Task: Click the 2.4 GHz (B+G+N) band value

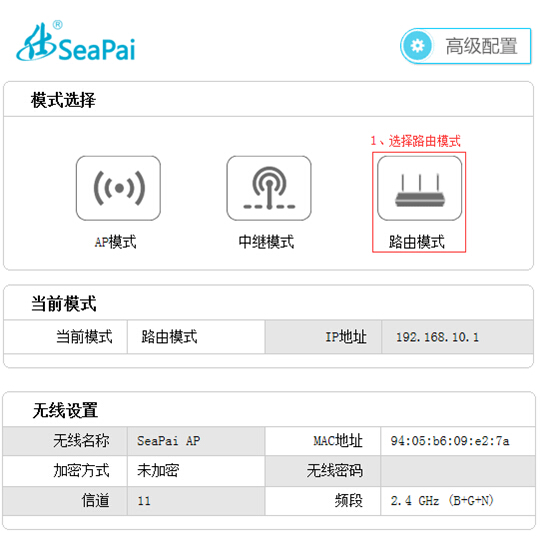Action: (442, 501)
